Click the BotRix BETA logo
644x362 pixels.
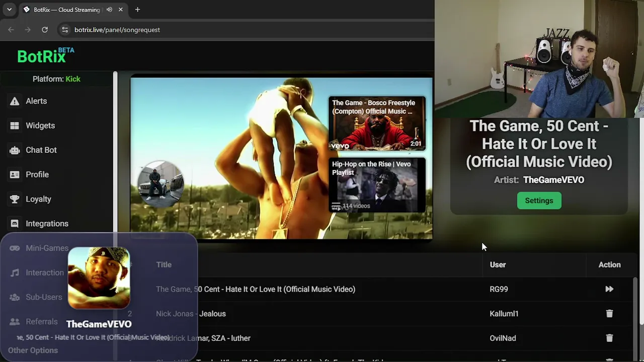tap(46, 55)
